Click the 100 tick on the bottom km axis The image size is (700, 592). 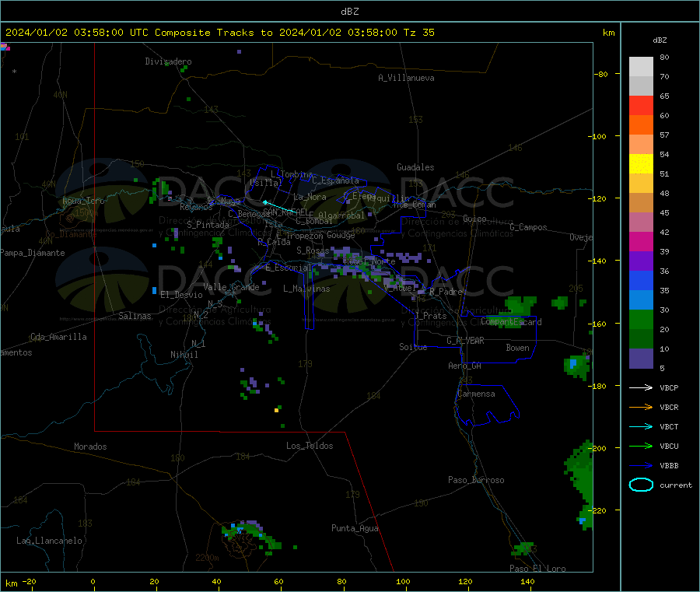[x=403, y=581]
